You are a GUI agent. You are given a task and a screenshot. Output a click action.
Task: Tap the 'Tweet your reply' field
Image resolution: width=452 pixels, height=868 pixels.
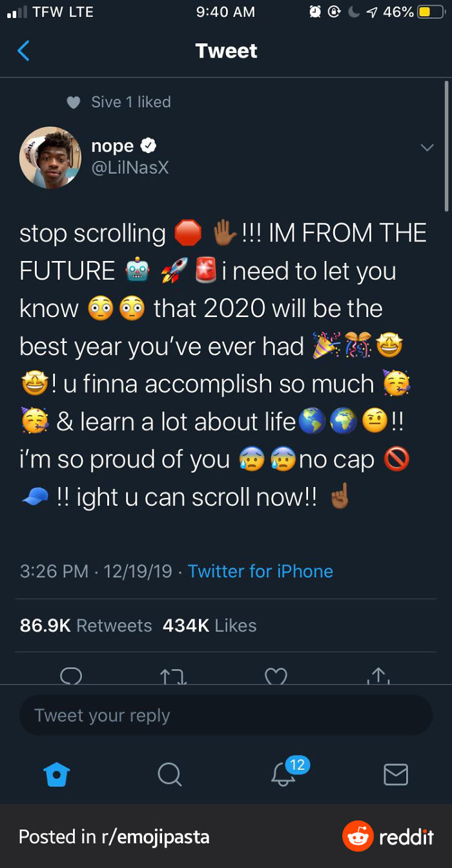click(x=226, y=715)
